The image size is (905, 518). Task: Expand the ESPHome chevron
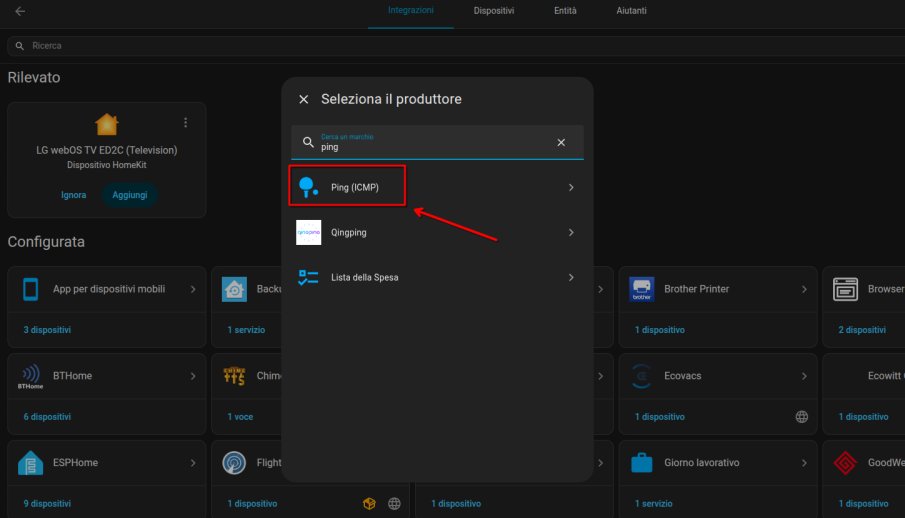point(193,463)
